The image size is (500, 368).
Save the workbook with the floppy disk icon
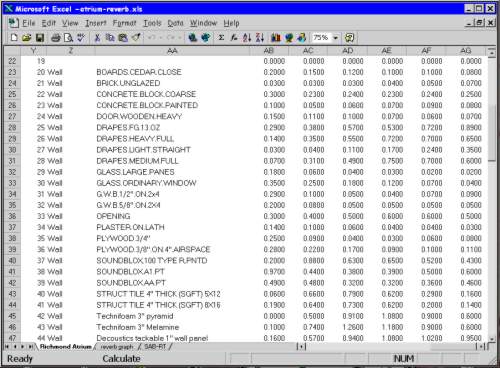point(40,38)
